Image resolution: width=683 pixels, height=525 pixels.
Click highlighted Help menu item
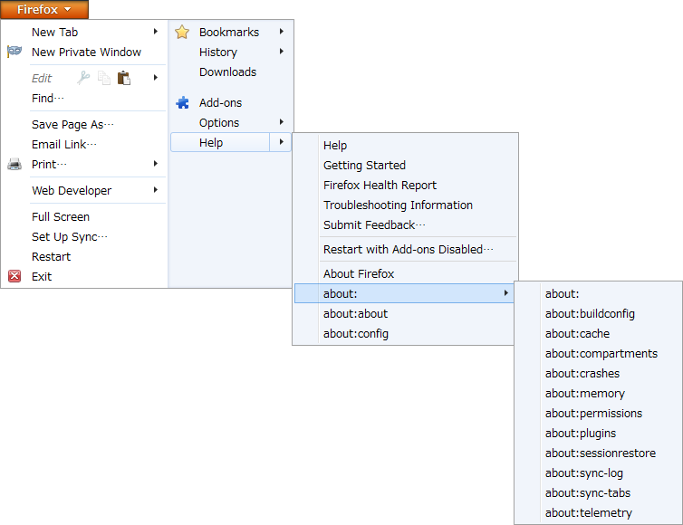220,142
